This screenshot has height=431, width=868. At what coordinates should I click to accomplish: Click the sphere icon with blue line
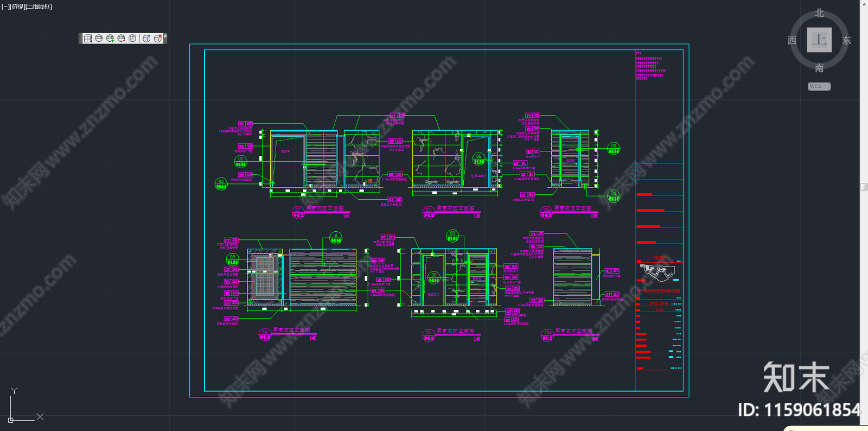pos(146,38)
